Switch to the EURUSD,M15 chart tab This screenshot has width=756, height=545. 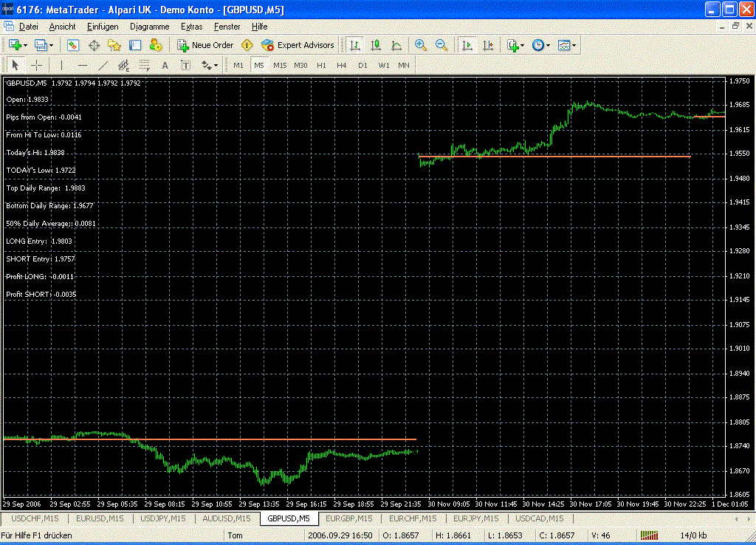click(99, 518)
